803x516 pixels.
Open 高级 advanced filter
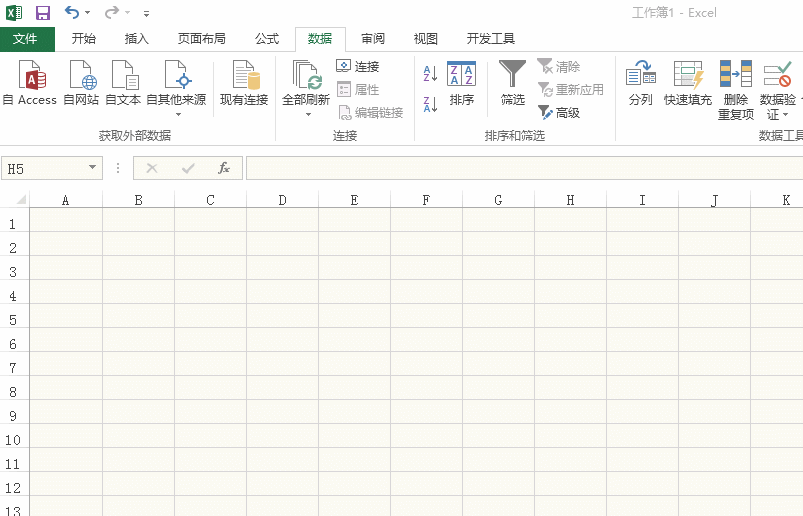[x=559, y=113]
